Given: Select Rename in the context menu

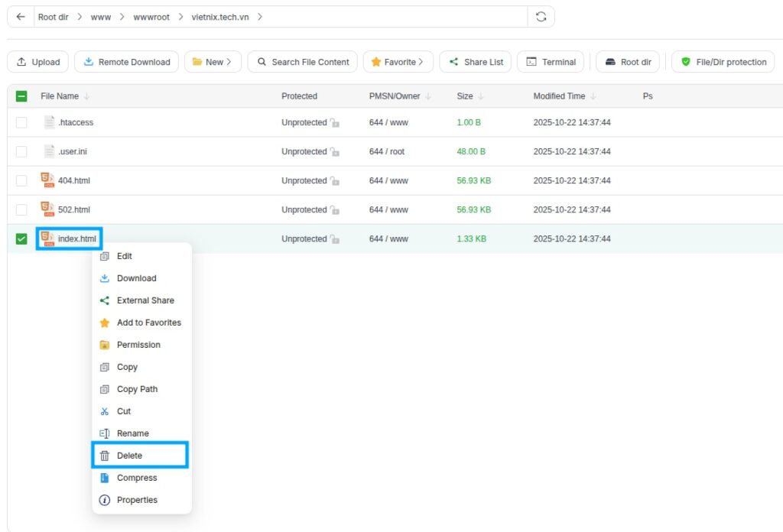Looking at the screenshot, I should [132, 433].
